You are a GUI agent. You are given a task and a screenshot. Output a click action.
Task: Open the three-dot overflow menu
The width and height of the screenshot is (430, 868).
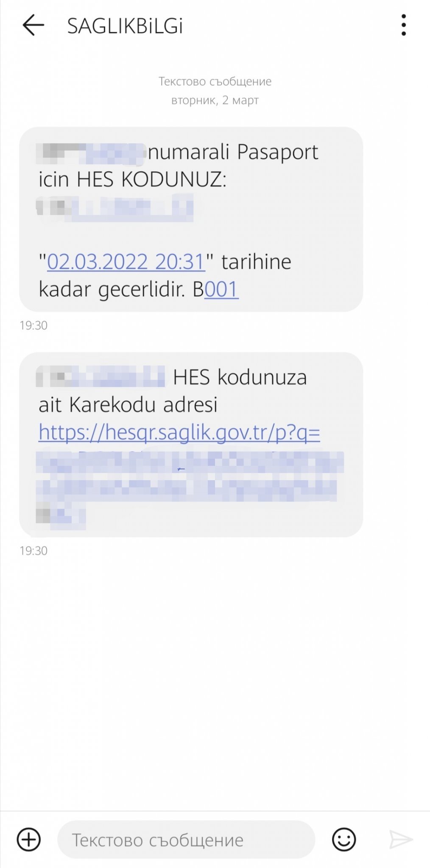click(x=403, y=25)
